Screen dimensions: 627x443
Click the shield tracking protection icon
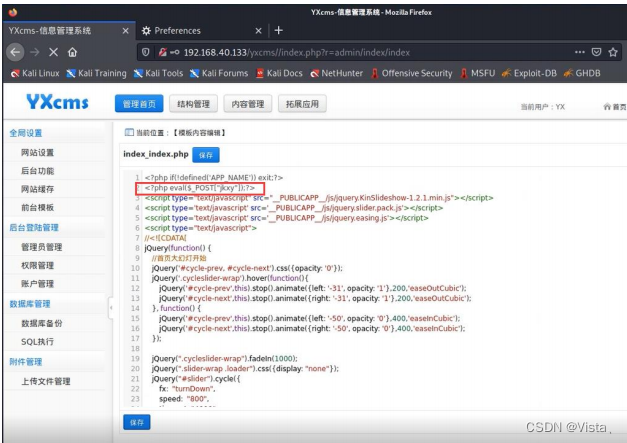[146, 52]
